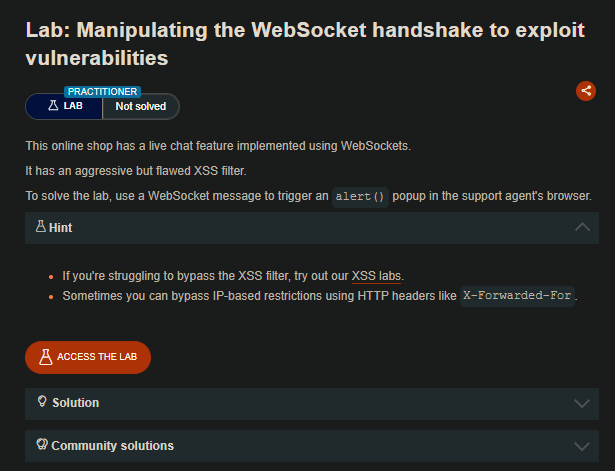Click flask icon on Access the Lab button

tap(45, 357)
